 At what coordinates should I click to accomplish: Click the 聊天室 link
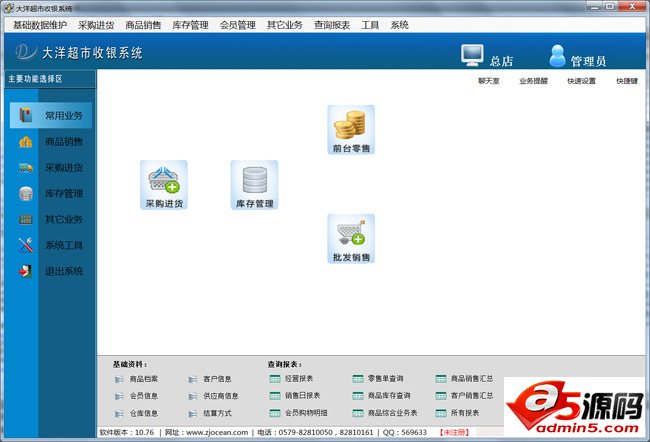pos(489,81)
